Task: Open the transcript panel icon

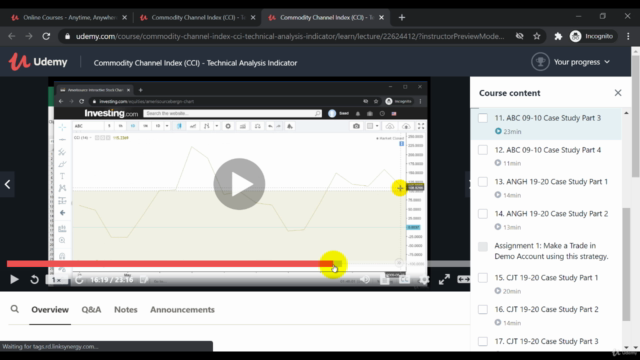Action: point(385,280)
